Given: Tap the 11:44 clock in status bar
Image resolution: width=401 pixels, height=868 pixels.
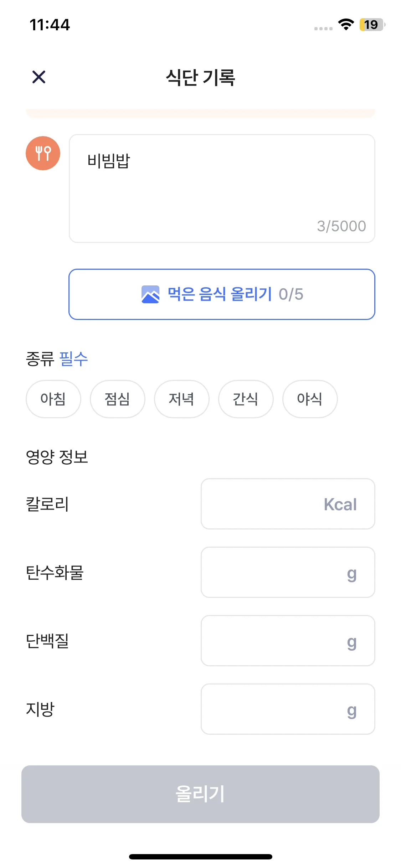Looking at the screenshot, I should coord(50,25).
